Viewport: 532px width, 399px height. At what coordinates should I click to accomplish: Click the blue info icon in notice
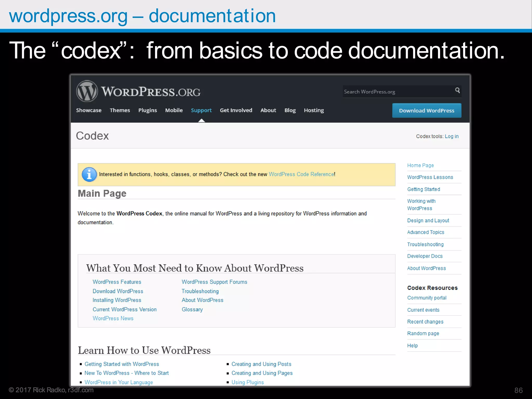tap(89, 174)
